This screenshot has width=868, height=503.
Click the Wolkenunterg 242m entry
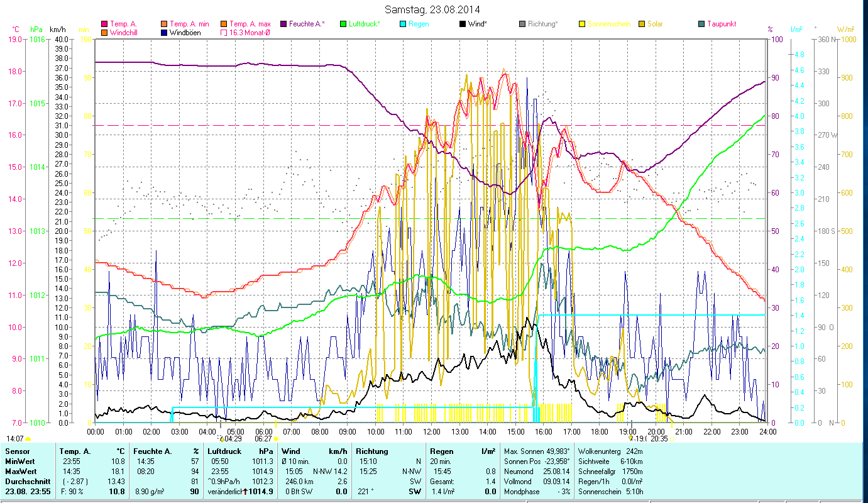coord(611,451)
